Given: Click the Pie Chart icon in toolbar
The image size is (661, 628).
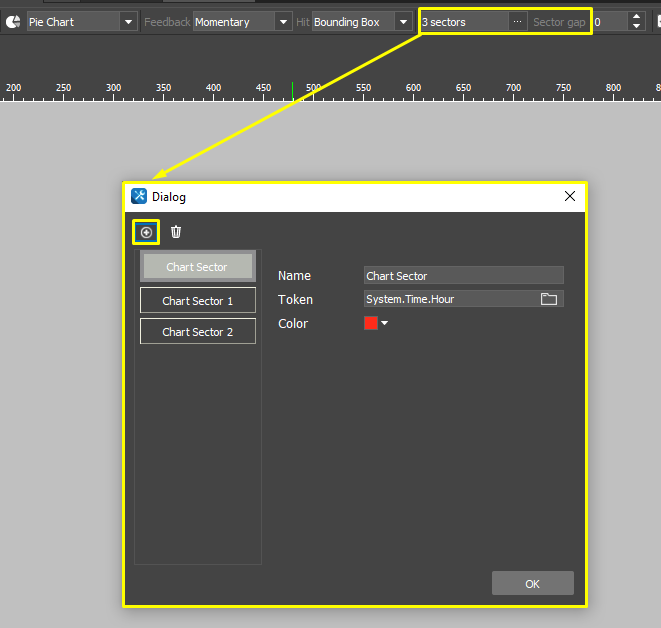Looking at the screenshot, I should point(13,21).
